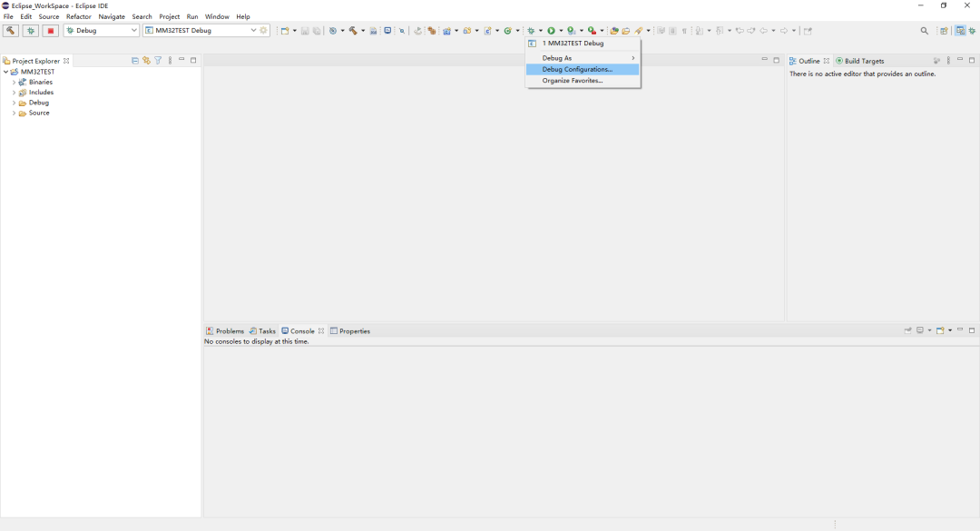Open Outline view menu dots icon

pos(948,61)
